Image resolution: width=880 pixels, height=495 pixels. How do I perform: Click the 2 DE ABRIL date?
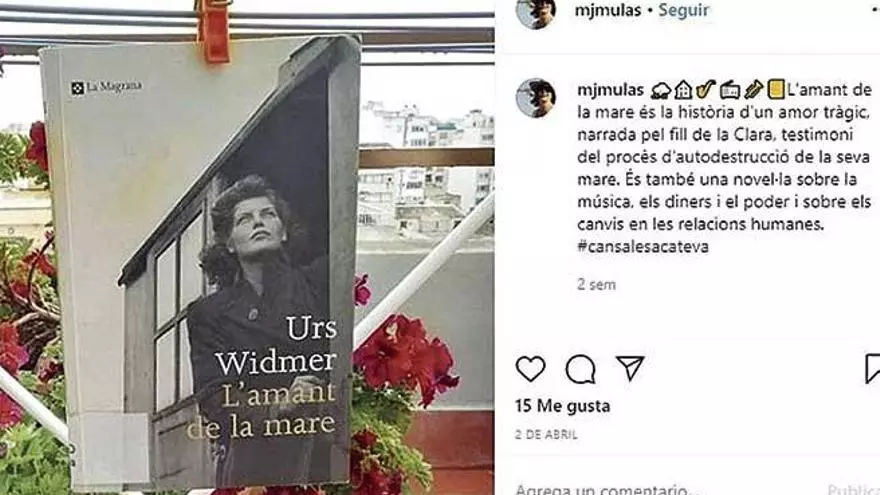[546, 434]
